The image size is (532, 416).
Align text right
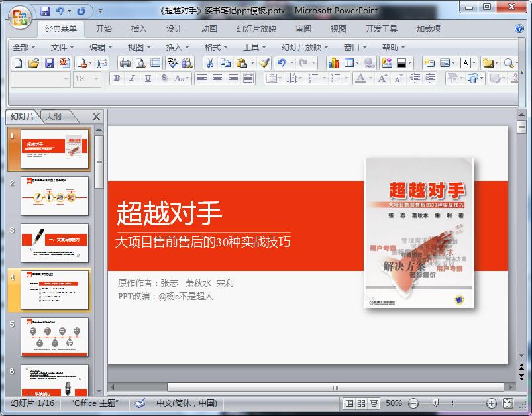pyautogui.click(x=233, y=78)
